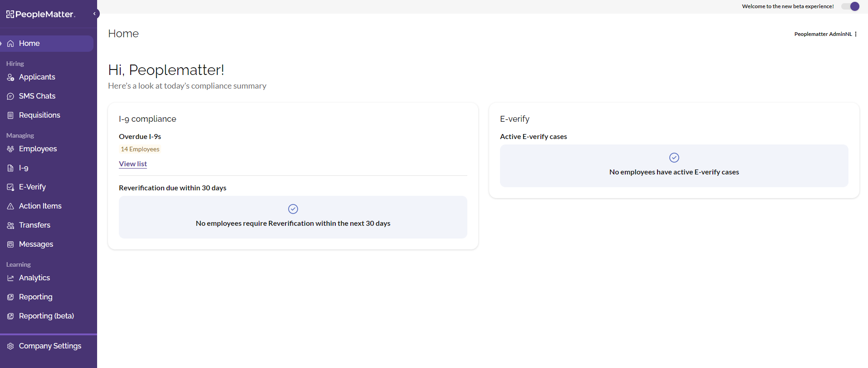Click 'Reverification due within 30 days' text

click(x=172, y=188)
